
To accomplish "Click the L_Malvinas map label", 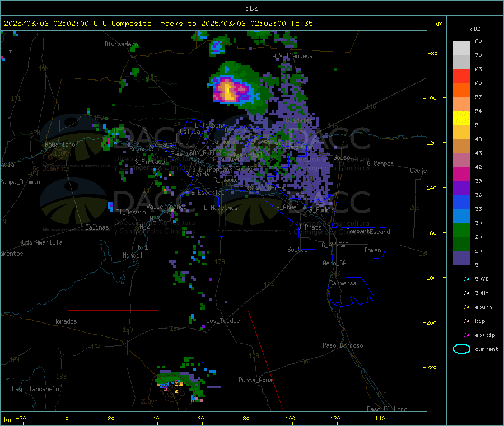I will (221, 208).
